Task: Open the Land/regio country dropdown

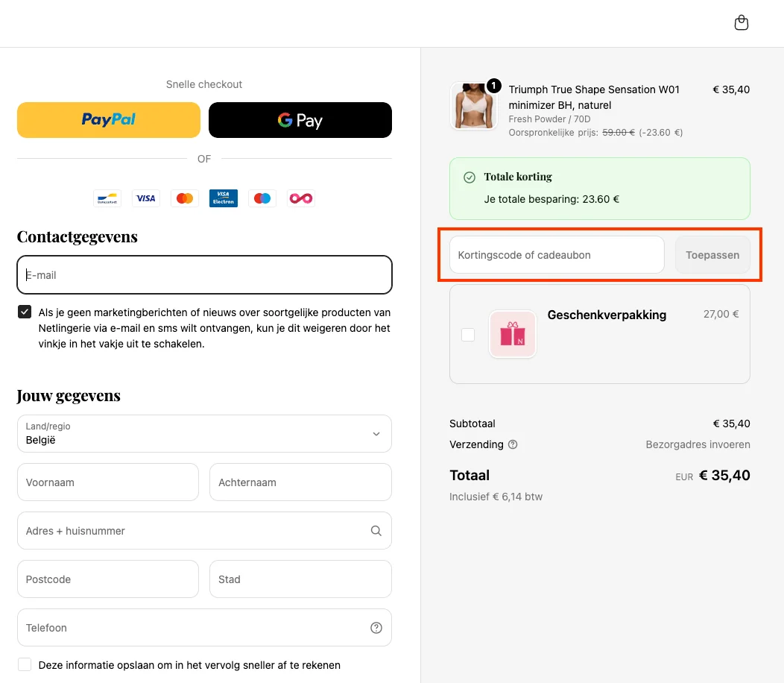Action: 204,433
